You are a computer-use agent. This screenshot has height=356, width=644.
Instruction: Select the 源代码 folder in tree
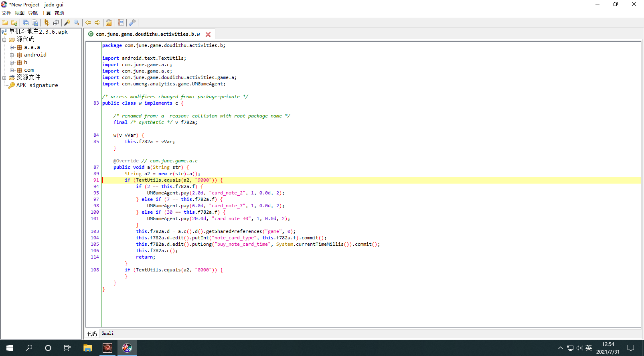tap(25, 39)
